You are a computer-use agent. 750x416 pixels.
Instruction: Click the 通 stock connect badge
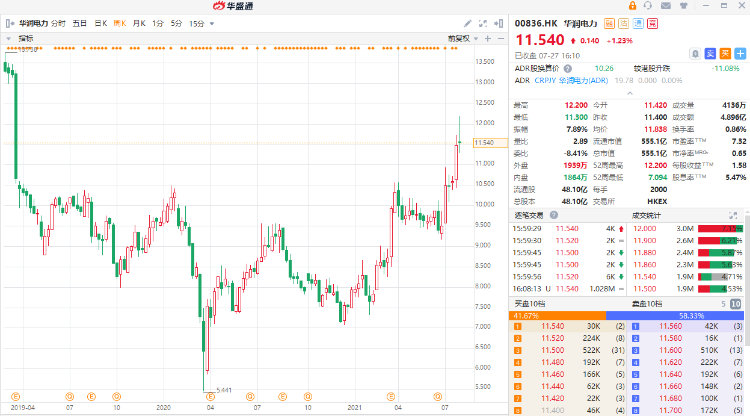(638, 23)
